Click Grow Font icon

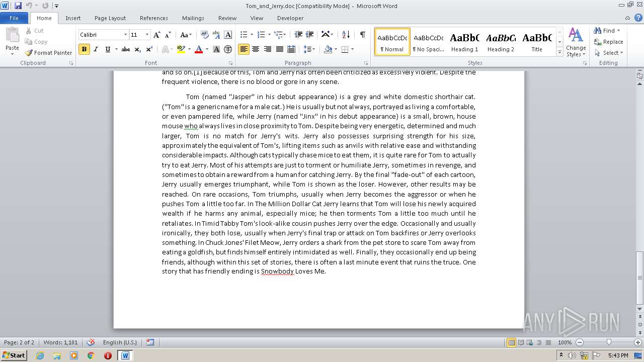[x=157, y=35]
